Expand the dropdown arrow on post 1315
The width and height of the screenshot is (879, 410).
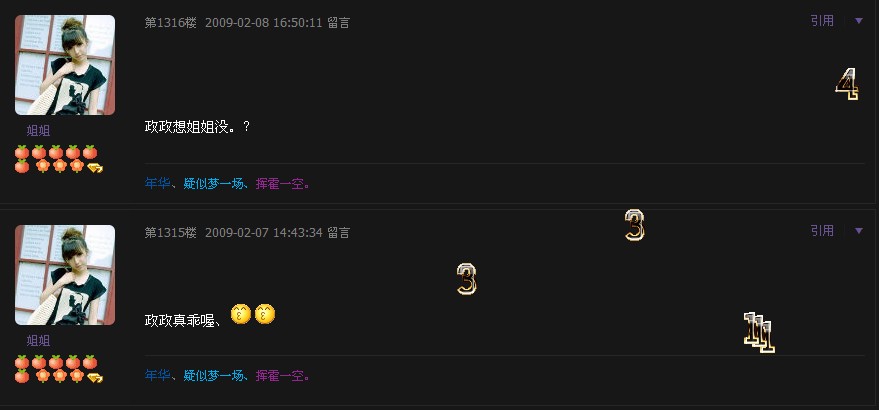tap(858, 231)
